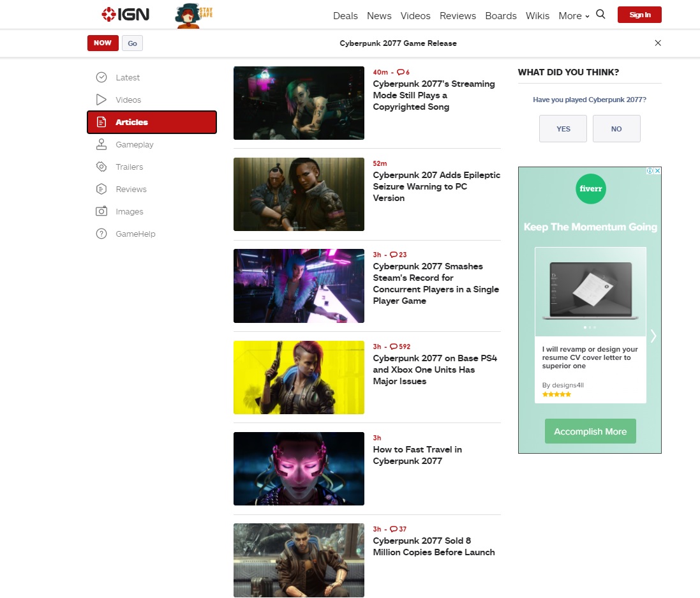The image size is (700, 598).
Task: Open the Epileptic Seizure Warning thumbnail
Action: [x=299, y=194]
